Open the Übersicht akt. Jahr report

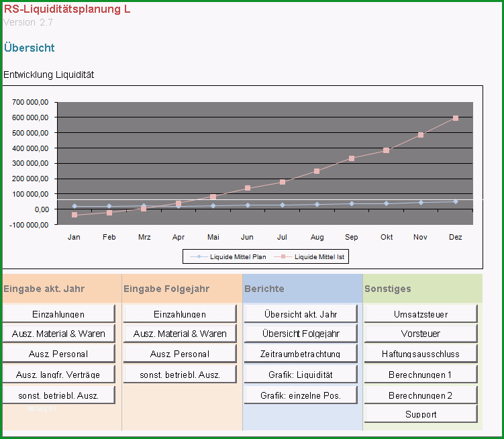(x=301, y=314)
